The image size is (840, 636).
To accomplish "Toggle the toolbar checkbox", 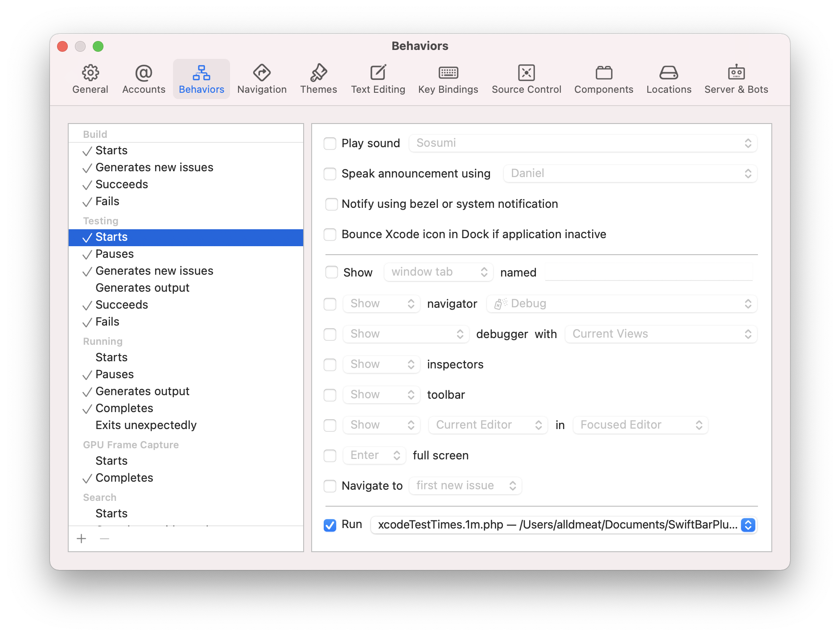I will click(x=330, y=395).
